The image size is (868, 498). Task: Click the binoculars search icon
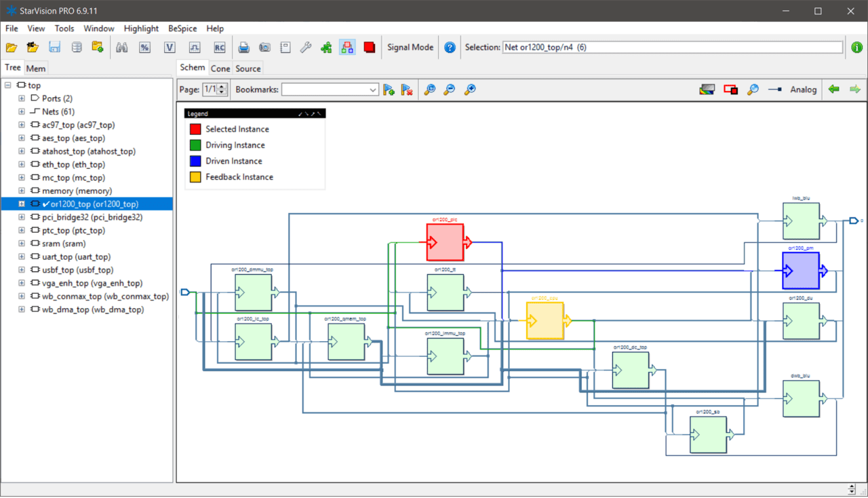(x=122, y=47)
